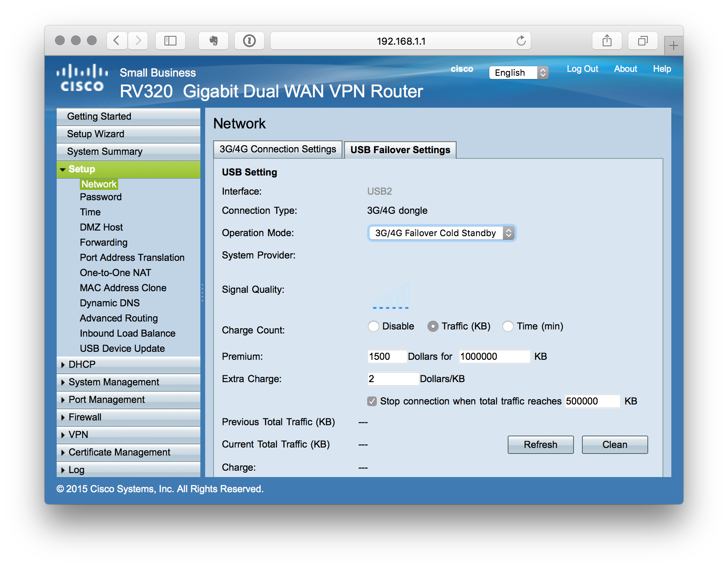Open the Time settings page

(90, 212)
